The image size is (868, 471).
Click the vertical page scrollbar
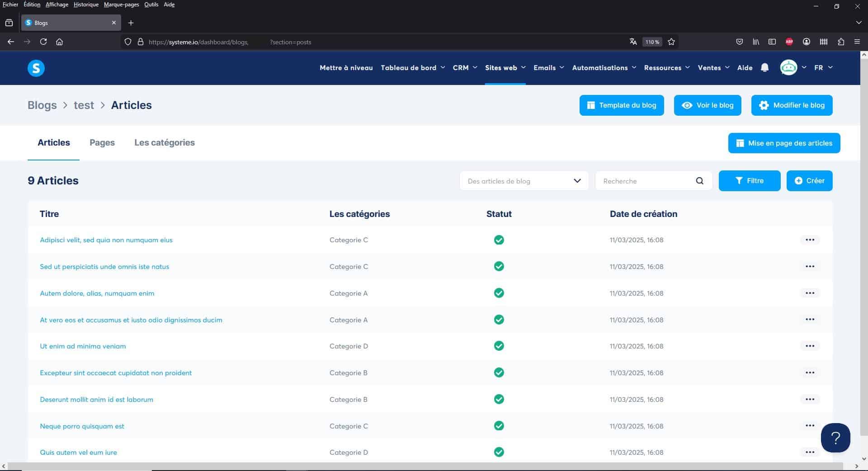864,248
